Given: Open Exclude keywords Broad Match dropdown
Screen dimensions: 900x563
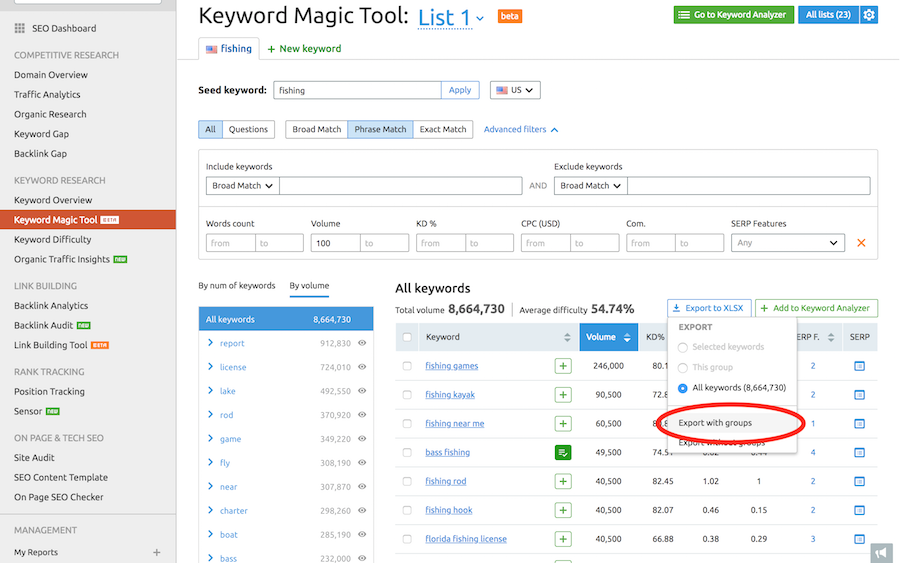Looking at the screenshot, I should [x=590, y=185].
